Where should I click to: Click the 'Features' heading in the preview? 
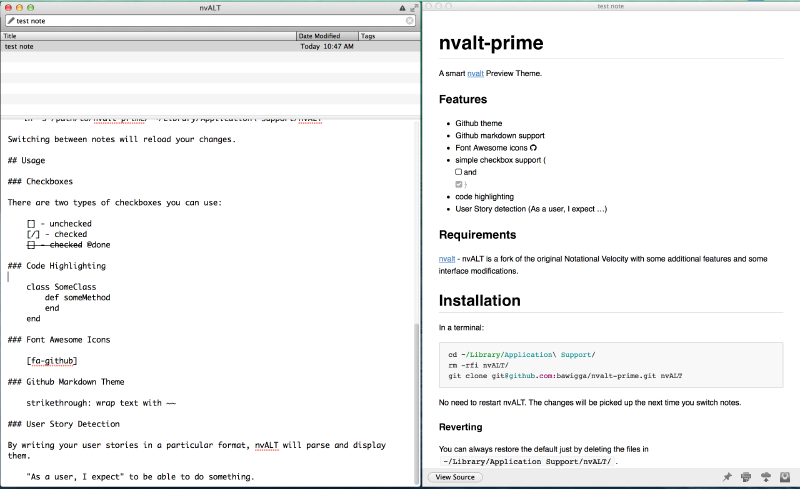tap(463, 100)
